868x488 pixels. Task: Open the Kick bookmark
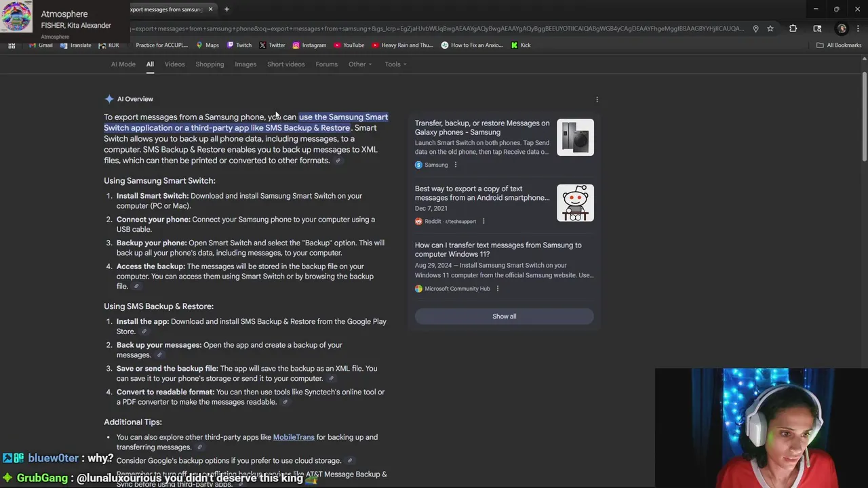[521, 45]
